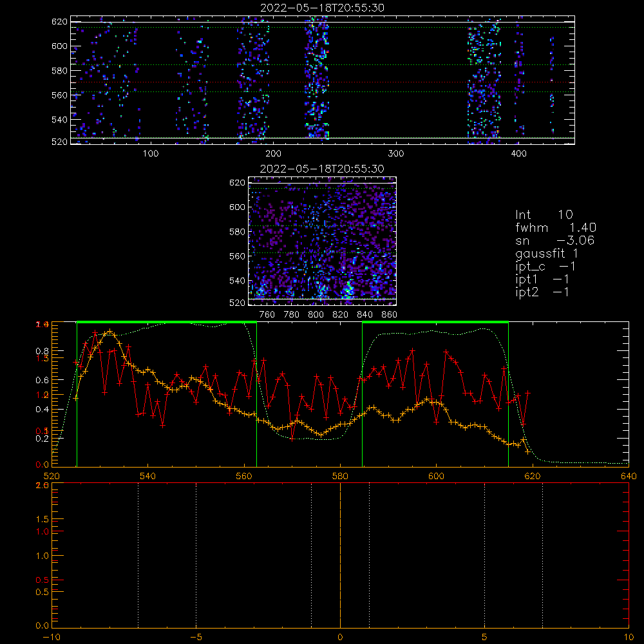The width and height of the screenshot is (644, 644).
Task: Click x-axis label 540 on profile plot
Action: click(x=148, y=476)
